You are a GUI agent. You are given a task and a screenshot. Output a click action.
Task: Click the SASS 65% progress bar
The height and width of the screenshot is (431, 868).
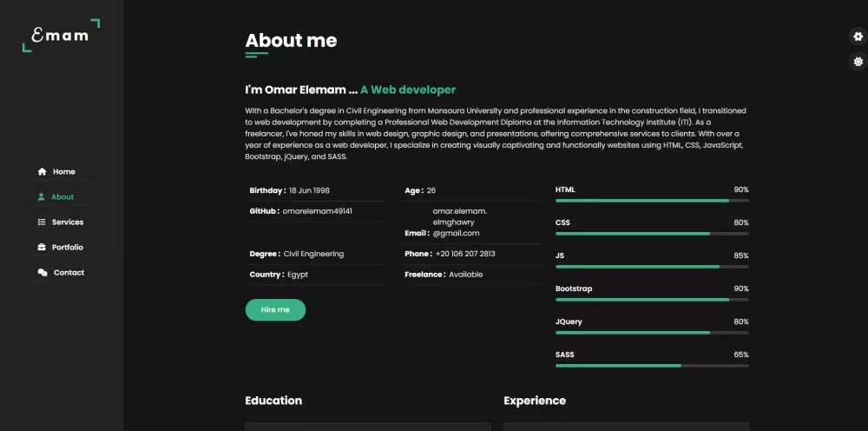(x=652, y=366)
